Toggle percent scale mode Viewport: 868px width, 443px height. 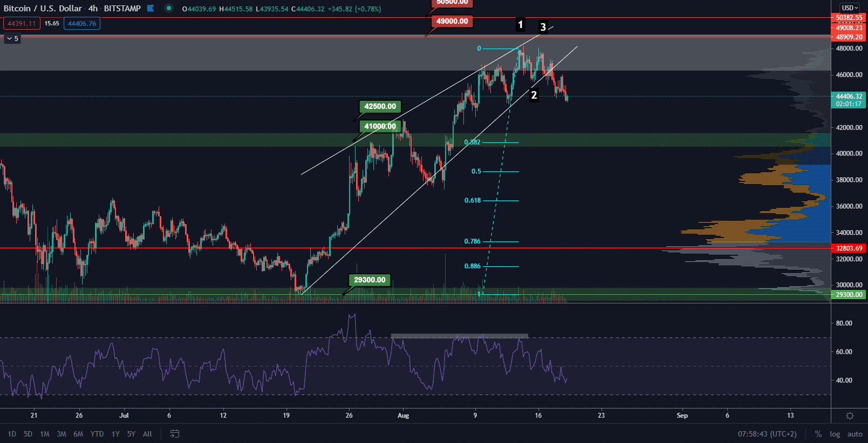pos(818,434)
